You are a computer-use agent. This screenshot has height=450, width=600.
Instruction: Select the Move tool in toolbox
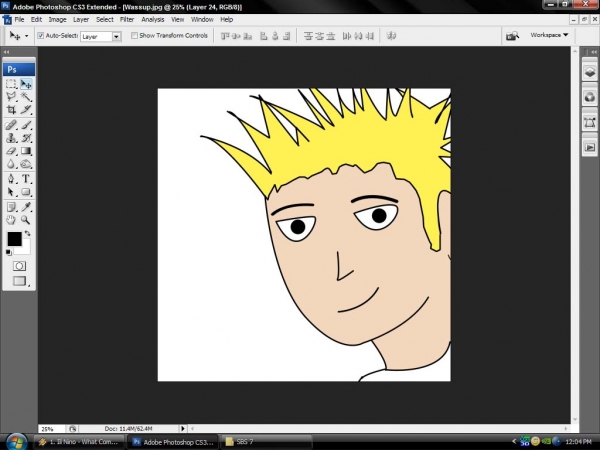click(26, 84)
